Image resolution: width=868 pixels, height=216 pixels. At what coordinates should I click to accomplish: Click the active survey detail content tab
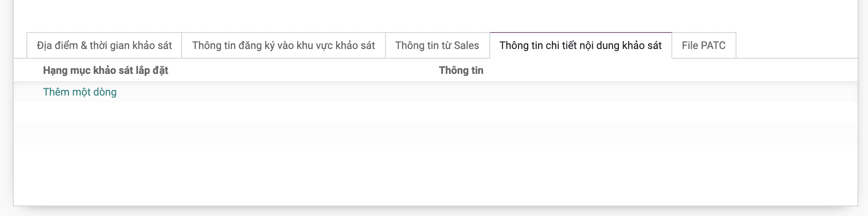[580, 45]
